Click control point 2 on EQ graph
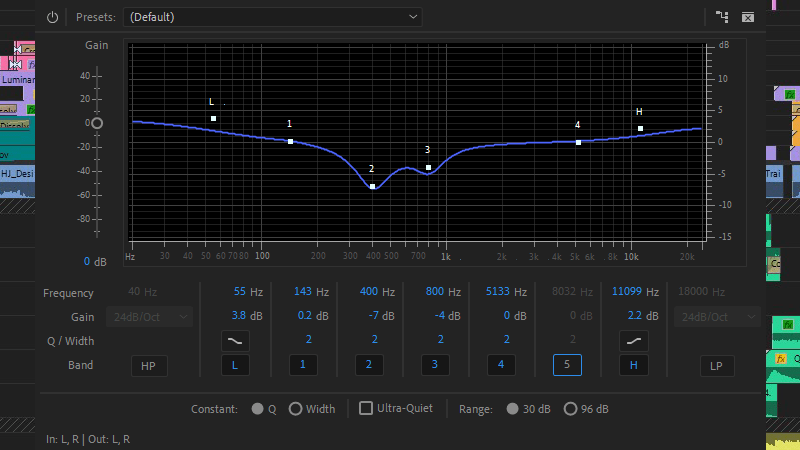This screenshot has width=800, height=450. click(x=372, y=187)
